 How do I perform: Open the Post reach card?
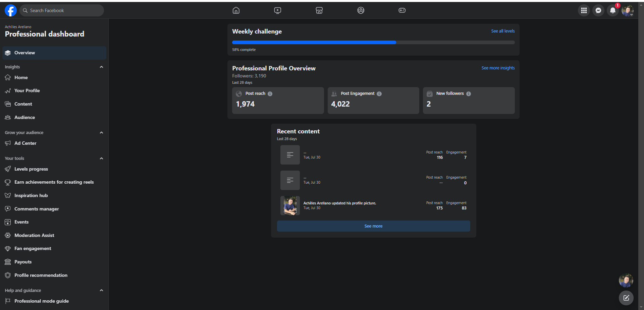tap(278, 101)
